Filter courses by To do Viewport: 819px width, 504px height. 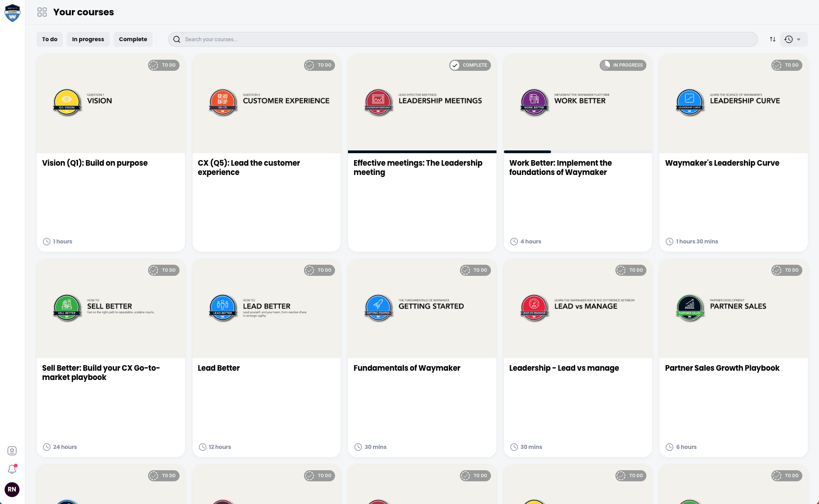50,39
